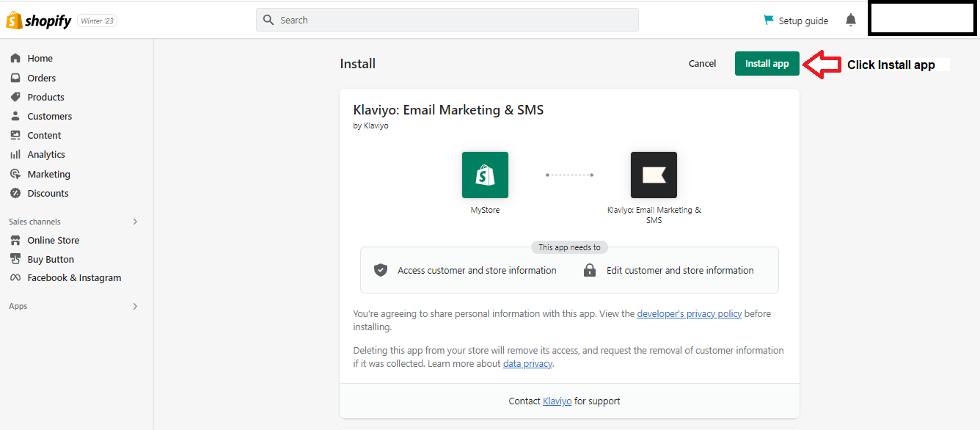Screen dimensions: 980x430
Task: Click the Klaviyo support link
Action: 557,401
